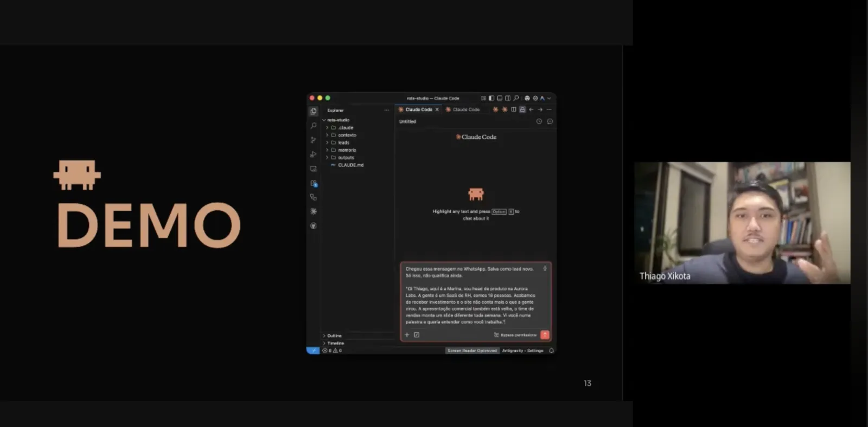Open session history clock icon
Screen dimensions: 868x427
(539, 121)
